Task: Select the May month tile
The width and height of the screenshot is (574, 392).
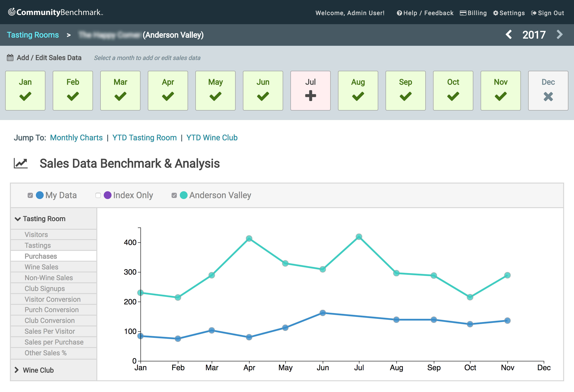Action: (x=215, y=90)
